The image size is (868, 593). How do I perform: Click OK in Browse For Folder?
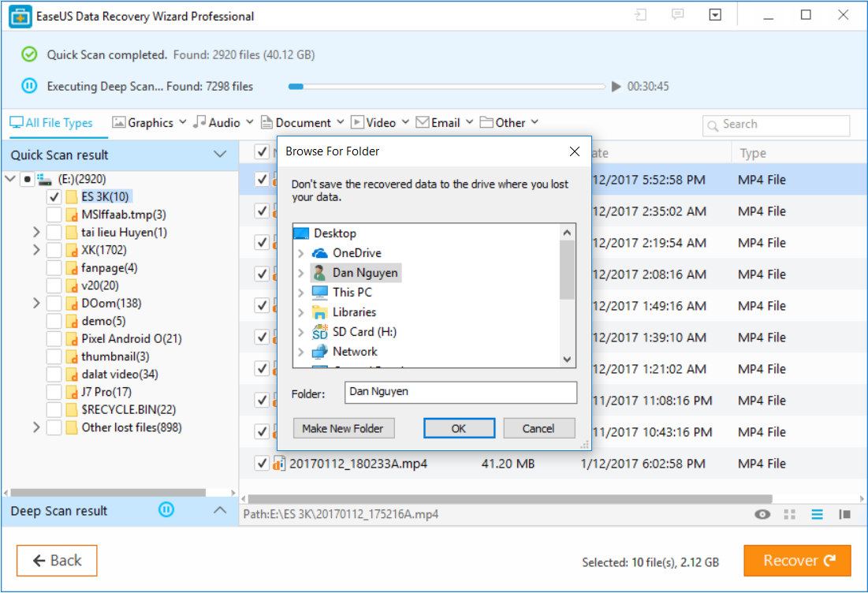pos(459,428)
